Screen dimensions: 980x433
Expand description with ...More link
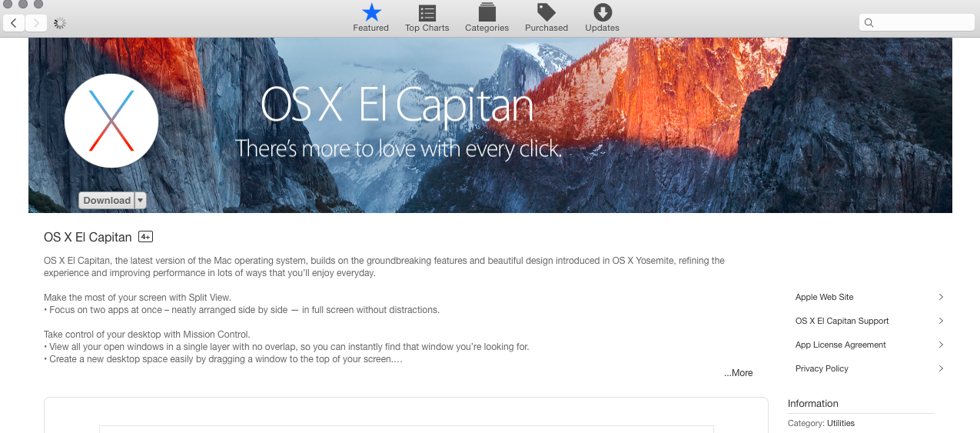point(738,373)
